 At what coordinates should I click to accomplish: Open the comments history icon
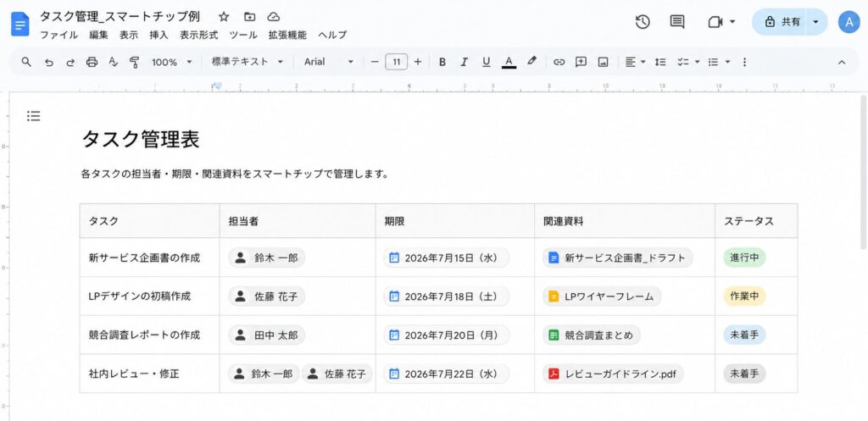point(677,22)
